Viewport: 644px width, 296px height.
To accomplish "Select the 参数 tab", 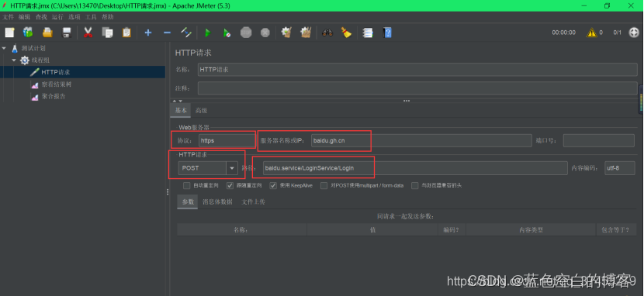I will [188, 201].
